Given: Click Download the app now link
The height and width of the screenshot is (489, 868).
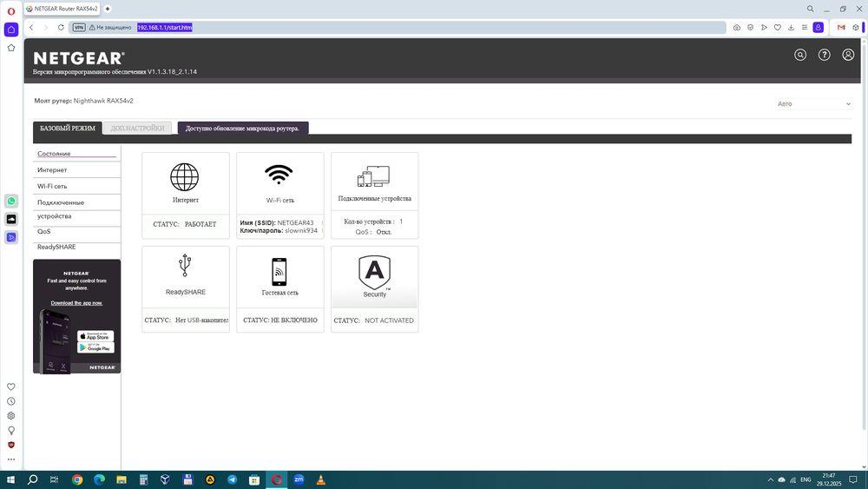Looking at the screenshot, I should (x=76, y=303).
